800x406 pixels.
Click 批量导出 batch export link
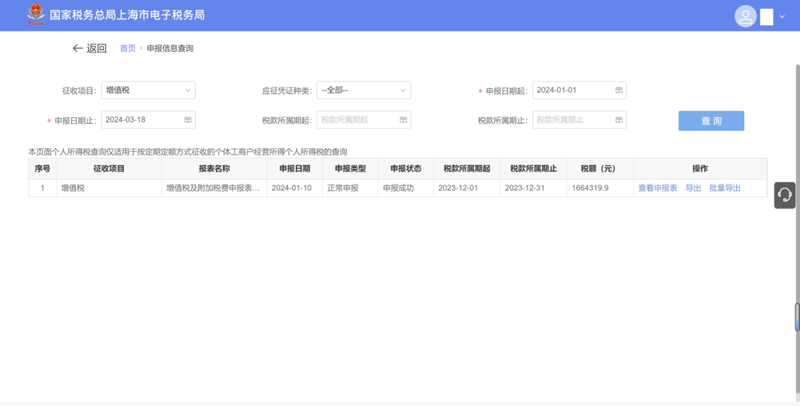tap(725, 188)
